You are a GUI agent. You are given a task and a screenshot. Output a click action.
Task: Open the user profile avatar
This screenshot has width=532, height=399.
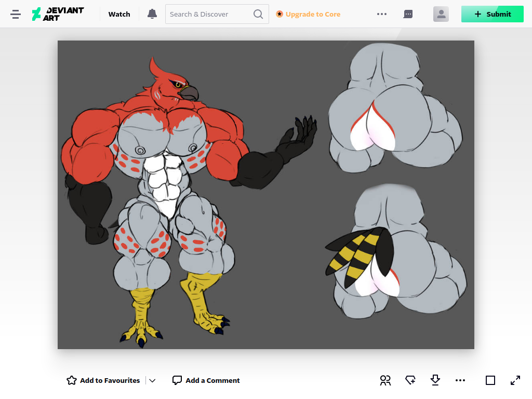click(441, 14)
